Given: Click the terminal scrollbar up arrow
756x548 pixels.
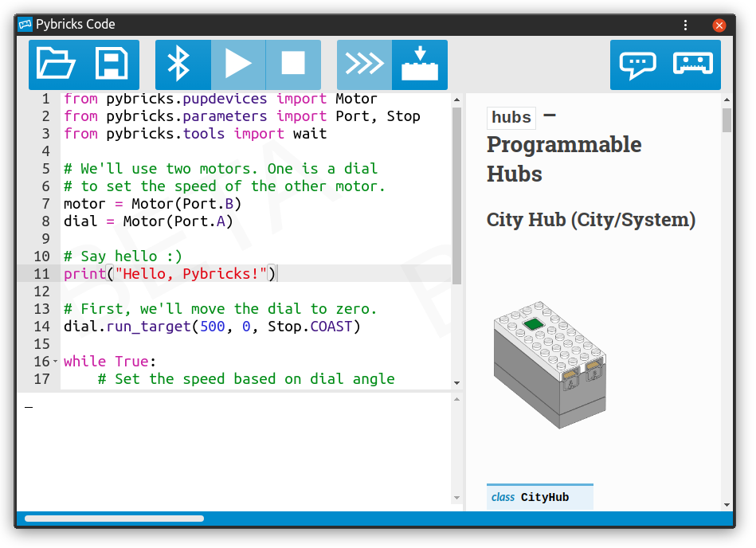Looking at the screenshot, I should (x=456, y=400).
